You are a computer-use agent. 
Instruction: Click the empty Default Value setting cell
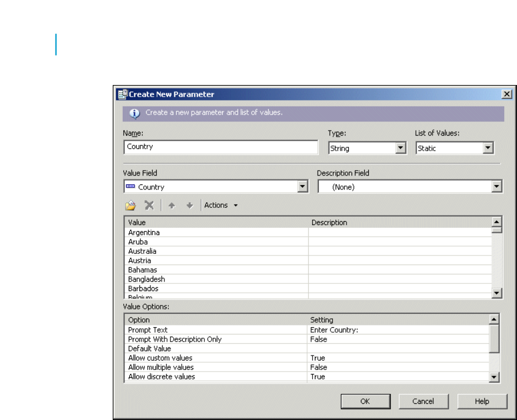[398, 348]
